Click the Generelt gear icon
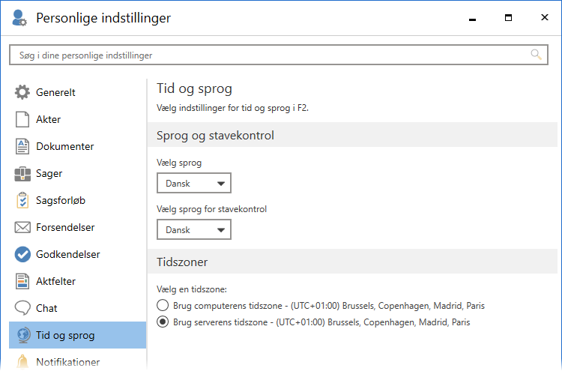The height and width of the screenshot is (392, 562). [x=22, y=93]
